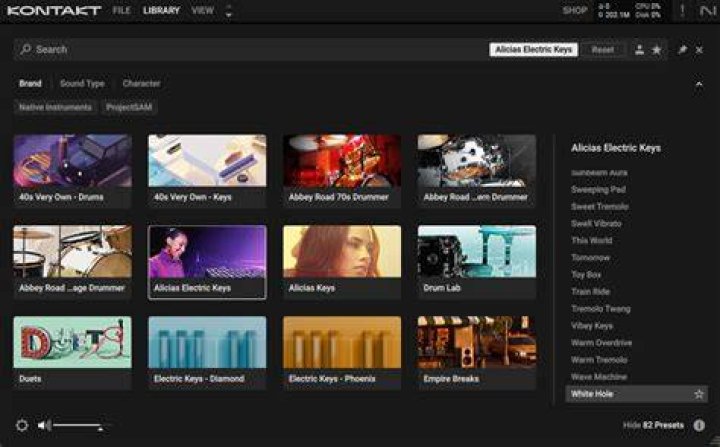Select Drum Lab library tile

click(x=477, y=262)
